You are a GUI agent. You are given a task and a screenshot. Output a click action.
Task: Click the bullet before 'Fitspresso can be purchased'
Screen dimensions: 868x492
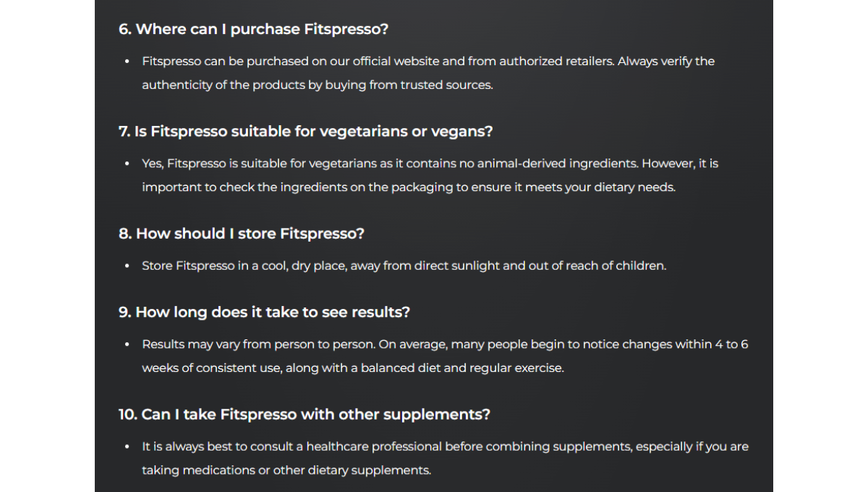(127, 61)
